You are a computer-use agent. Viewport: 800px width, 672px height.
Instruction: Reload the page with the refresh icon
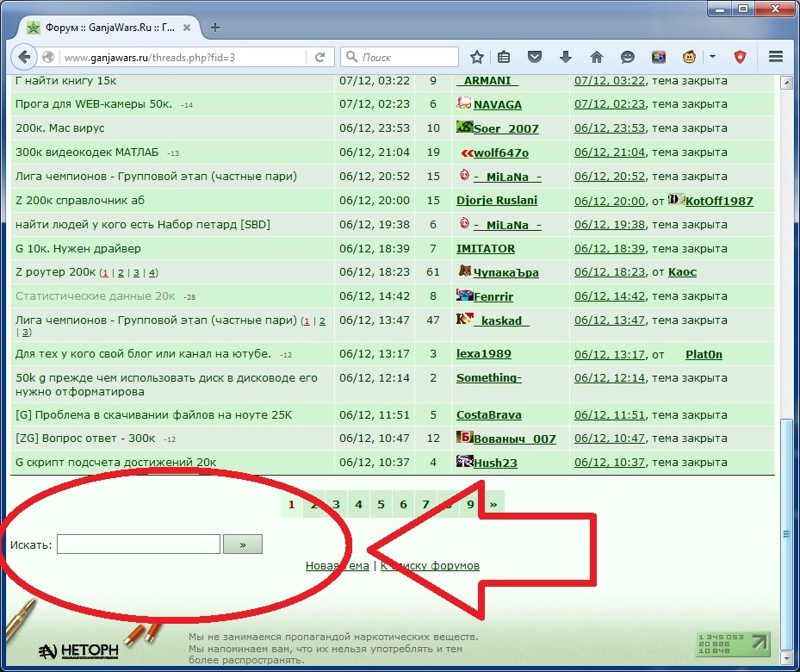[x=319, y=57]
